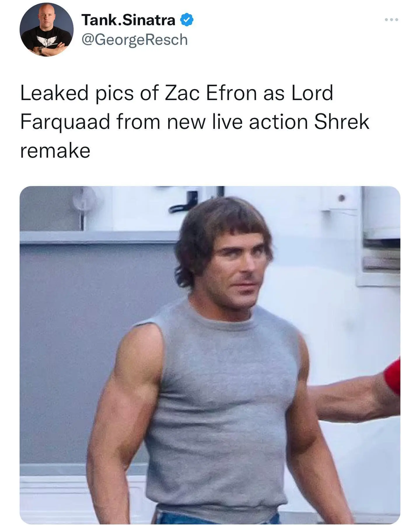Click the word "Shrek" in tweet text

[342, 122]
